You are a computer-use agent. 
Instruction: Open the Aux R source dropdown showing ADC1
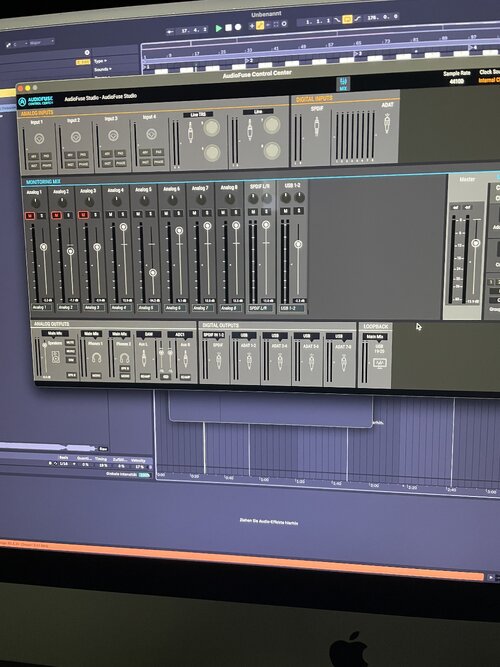[180, 335]
